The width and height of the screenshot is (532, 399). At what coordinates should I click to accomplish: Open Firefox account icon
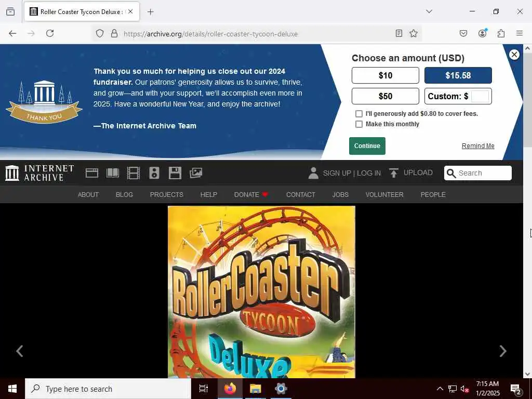click(482, 33)
